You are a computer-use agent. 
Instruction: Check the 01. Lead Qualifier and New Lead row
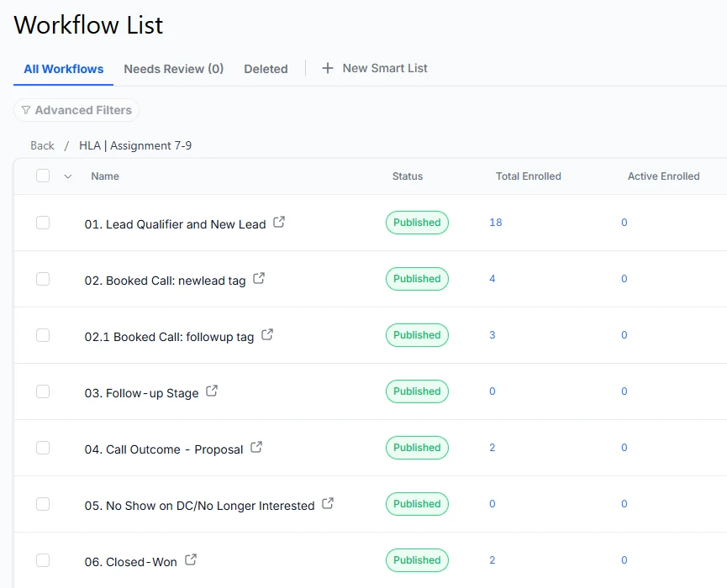(43, 223)
